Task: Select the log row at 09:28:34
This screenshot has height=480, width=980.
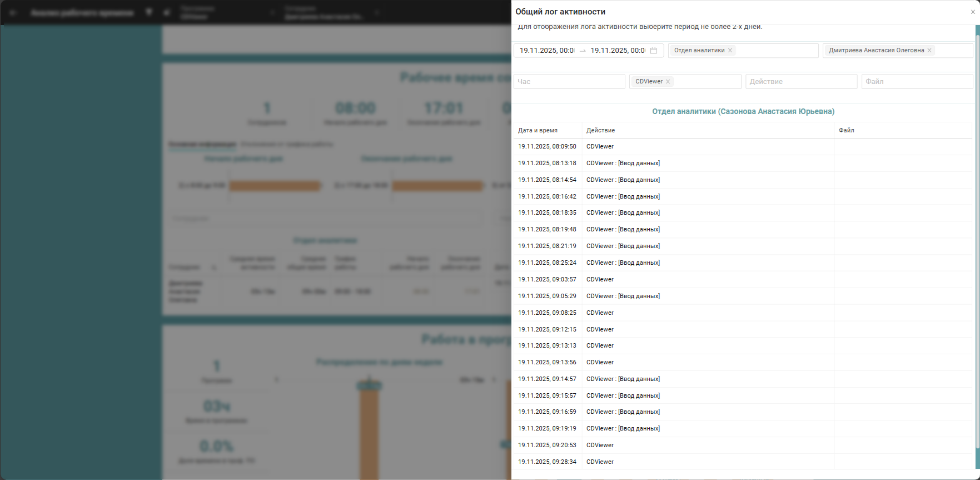Action: pyautogui.click(x=743, y=462)
